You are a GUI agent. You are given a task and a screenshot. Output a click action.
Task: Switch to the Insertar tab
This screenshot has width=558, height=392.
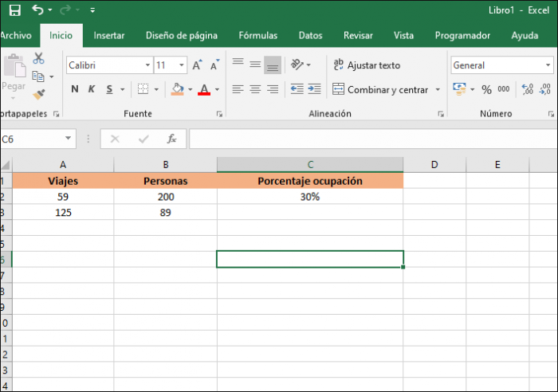[109, 35]
